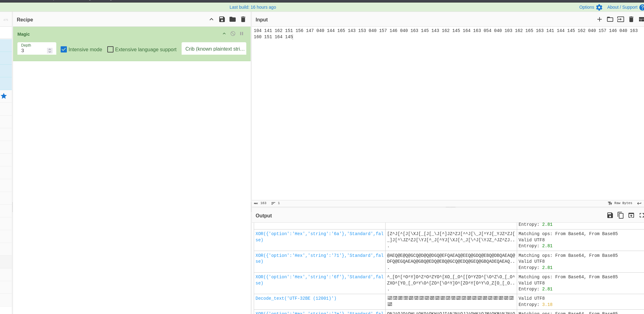Adjust the Depth spinner arrows
This screenshot has width=644, height=314.
click(50, 51)
